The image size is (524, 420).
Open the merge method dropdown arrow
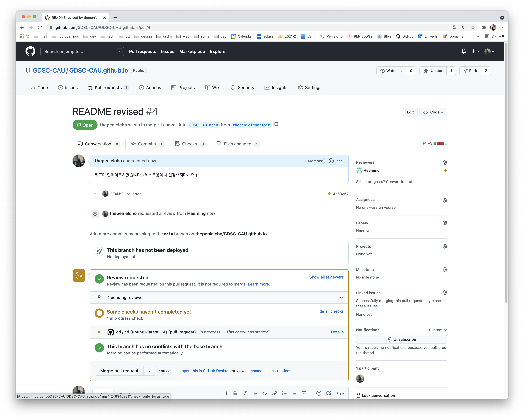click(x=150, y=371)
